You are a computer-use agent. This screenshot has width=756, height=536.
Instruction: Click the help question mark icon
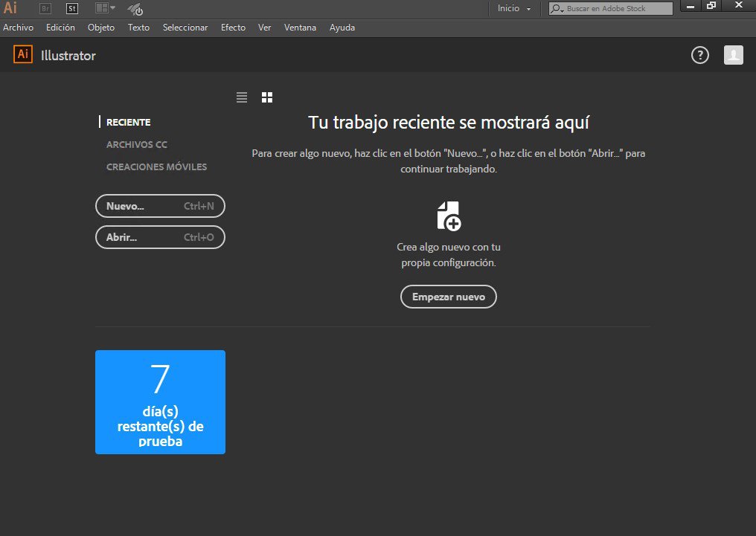700,55
